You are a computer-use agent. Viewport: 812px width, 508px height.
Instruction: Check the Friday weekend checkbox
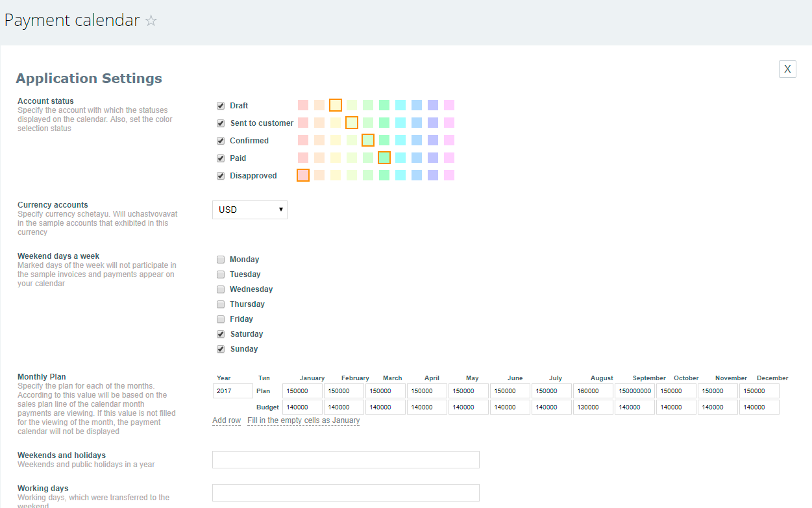pos(221,319)
